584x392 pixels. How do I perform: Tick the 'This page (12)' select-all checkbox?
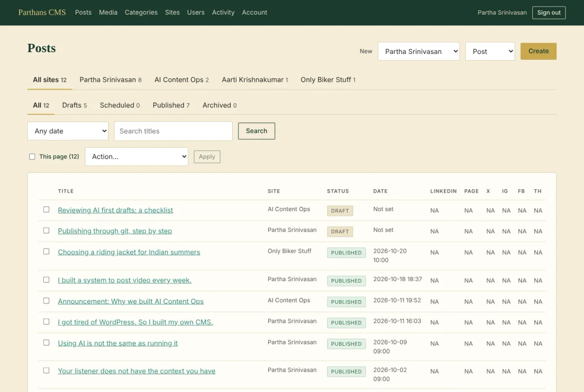(32, 157)
